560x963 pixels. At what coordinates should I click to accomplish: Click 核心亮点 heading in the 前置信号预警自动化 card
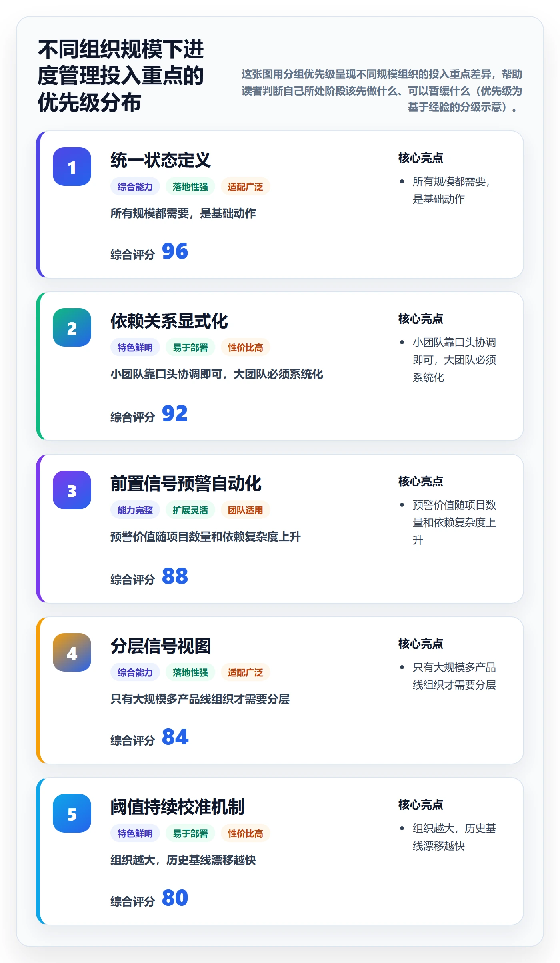[x=421, y=481]
